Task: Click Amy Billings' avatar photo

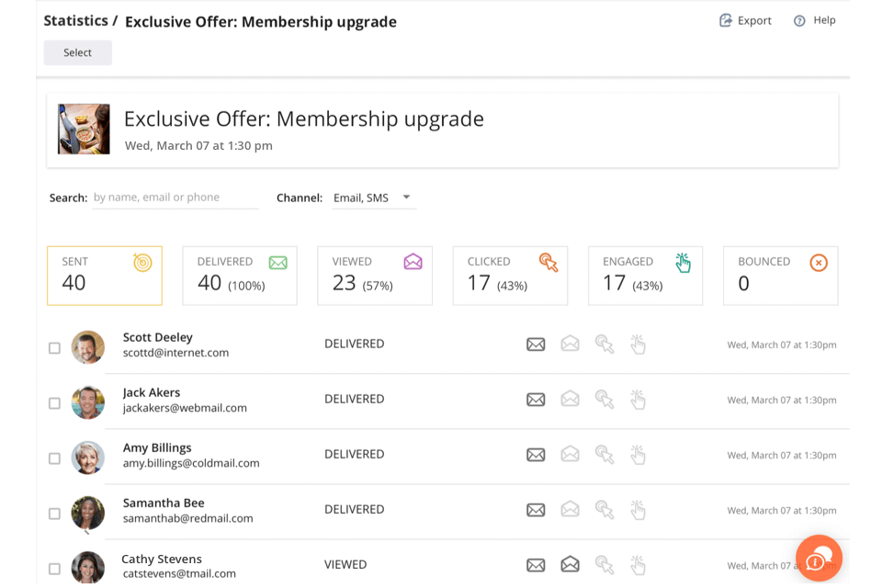Action: 88,458
